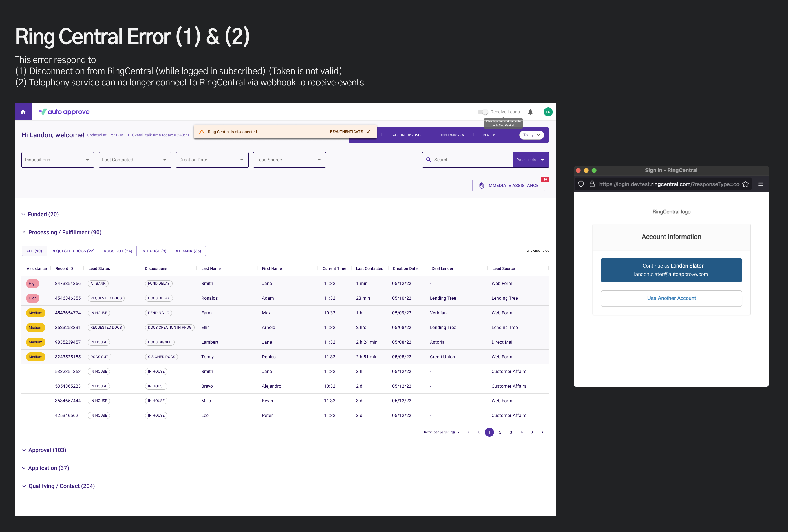Go to page 3
Image resolution: width=788 pixels, height=532 pixels.
(x=511, y=432)
